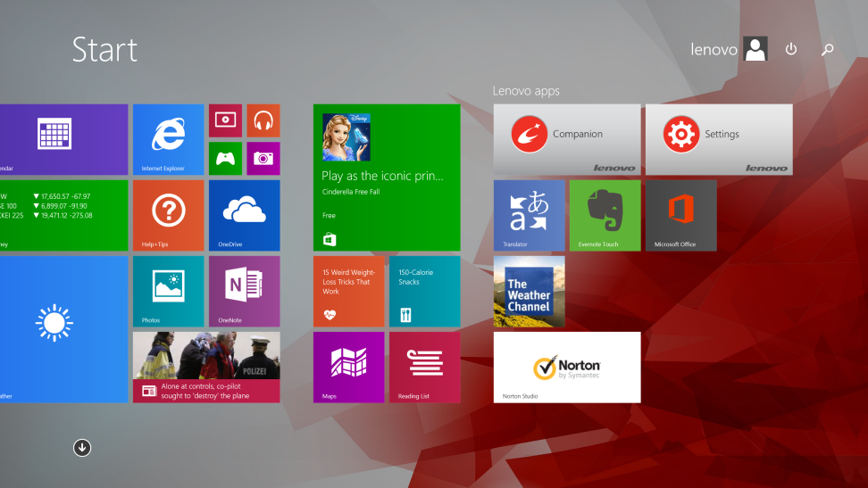
Task: Launch the OneNote tile
Action: (x=244, y=291)
